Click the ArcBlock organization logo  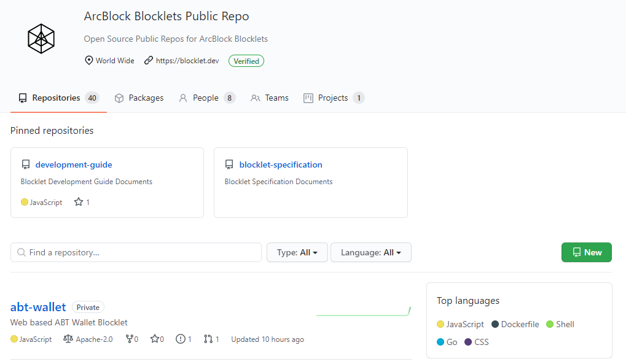click(41, 39)
